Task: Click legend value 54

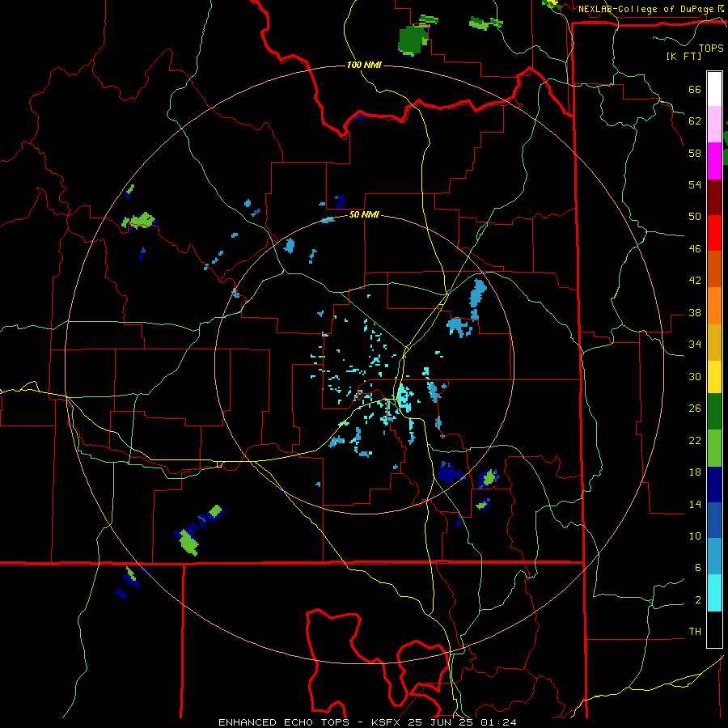Action: click(x=695, y=184)
